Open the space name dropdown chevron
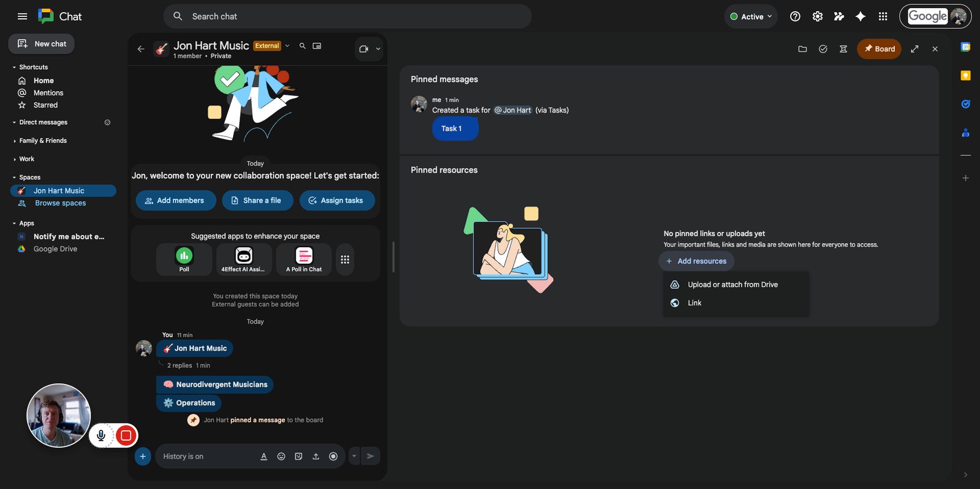This screenshot has height=489, width=980. coord(287,46)
